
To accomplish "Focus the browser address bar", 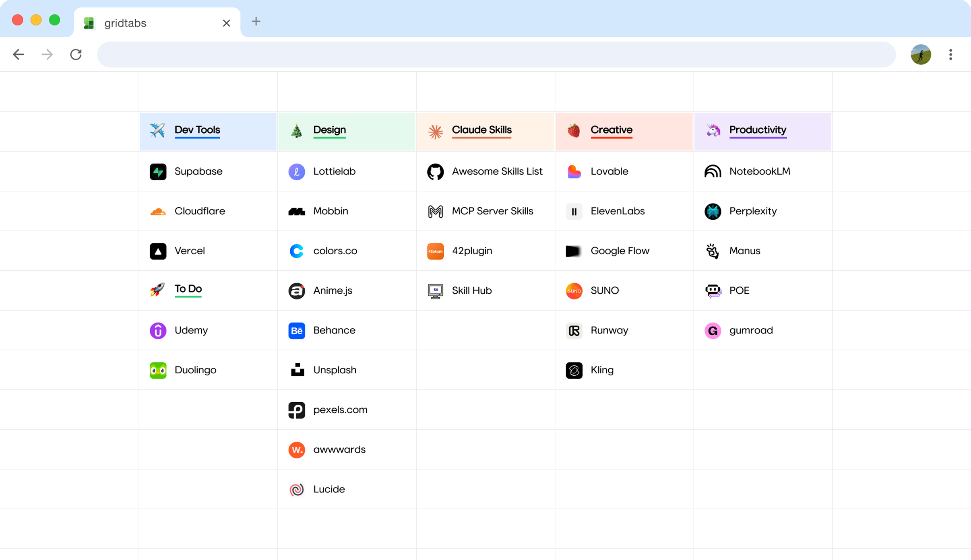I will [x=496, y=54].
